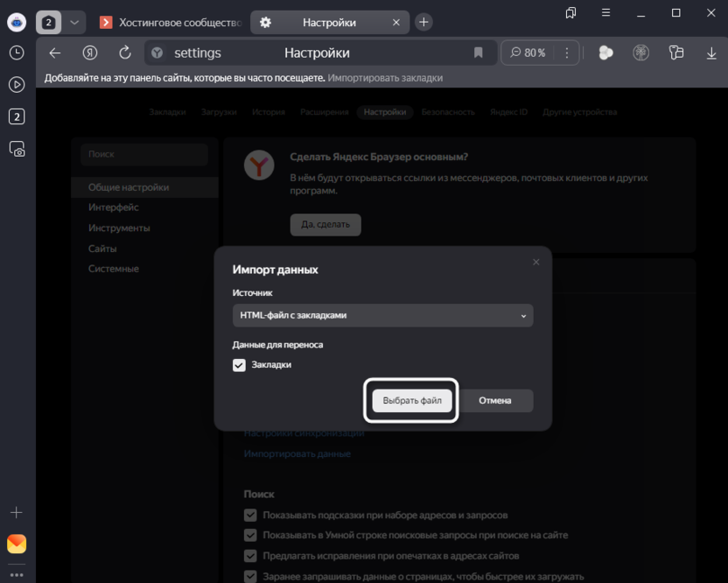Toggle Заранее запрашивать данные о страницах checkbox

[250, 577]
